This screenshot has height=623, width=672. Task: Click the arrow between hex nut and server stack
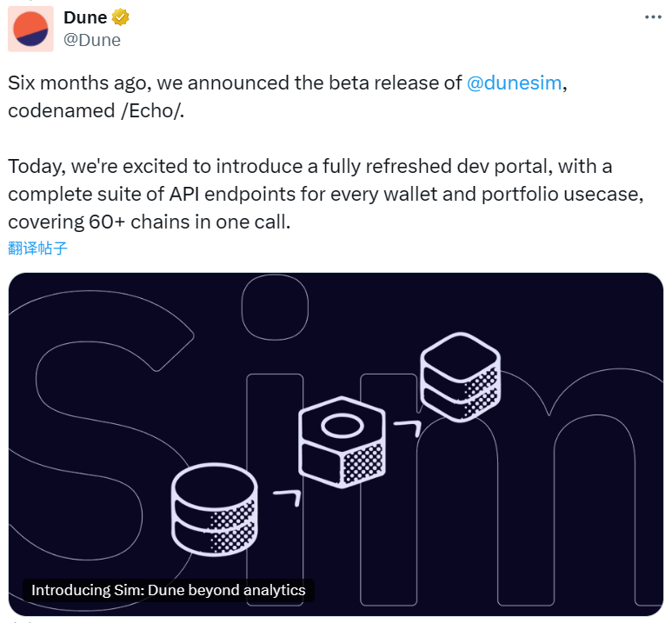(406, 427)
